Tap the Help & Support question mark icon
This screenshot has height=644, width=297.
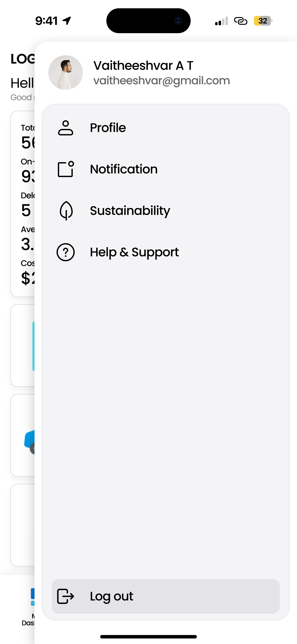tap(65, 252)
